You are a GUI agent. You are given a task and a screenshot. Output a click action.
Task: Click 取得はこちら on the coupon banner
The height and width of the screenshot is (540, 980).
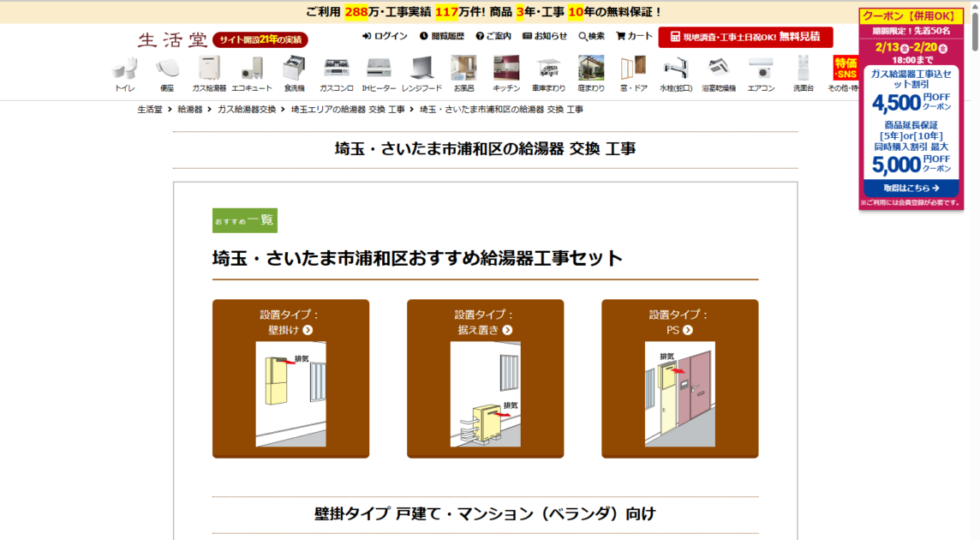(911, 188)
